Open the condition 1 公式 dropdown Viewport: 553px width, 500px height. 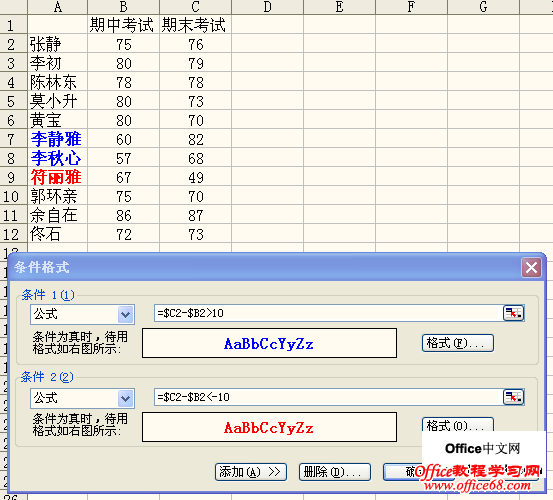pyautogui.click(x=126, y=314)
